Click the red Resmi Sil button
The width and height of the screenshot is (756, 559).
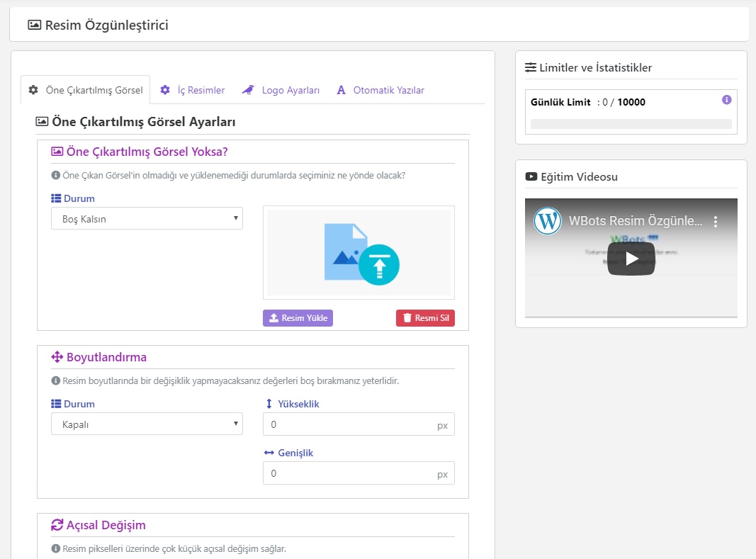pyautogui.click(x=425, y=318)
